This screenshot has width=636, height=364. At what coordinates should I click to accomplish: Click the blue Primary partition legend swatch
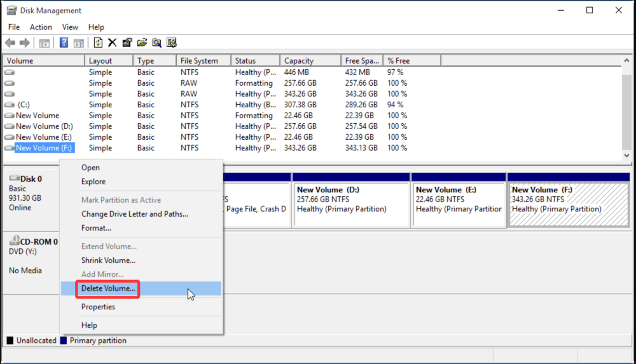[x=63, y=340]
